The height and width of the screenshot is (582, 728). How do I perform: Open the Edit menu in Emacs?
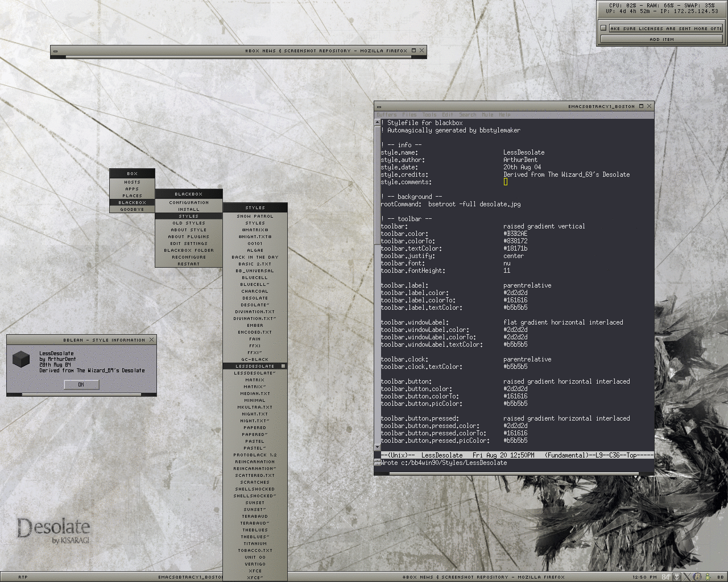tap(448, 115)
